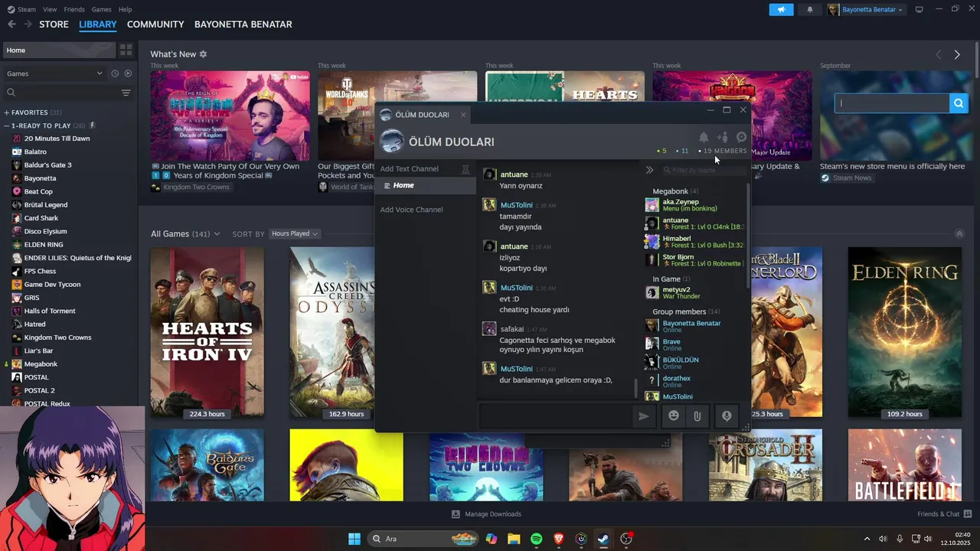980x551 pixels.
Task: Click the attach file paperclip icon
Action: (x=697, y=416)
